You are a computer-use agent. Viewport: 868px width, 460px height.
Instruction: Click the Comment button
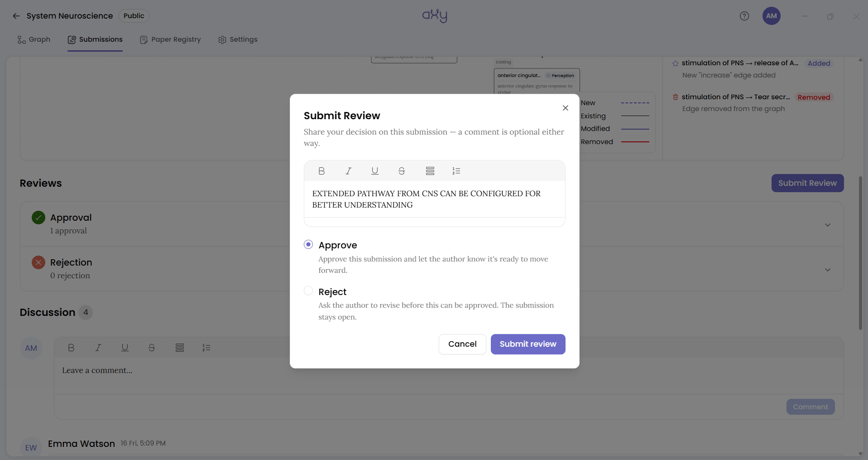(x=810, y=407)
